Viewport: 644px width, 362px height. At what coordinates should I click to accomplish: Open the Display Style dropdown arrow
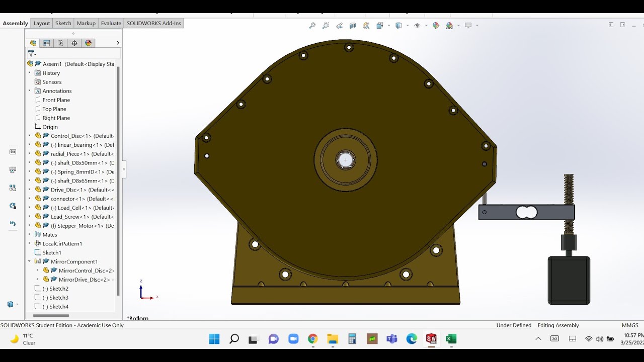click(408, 26)
